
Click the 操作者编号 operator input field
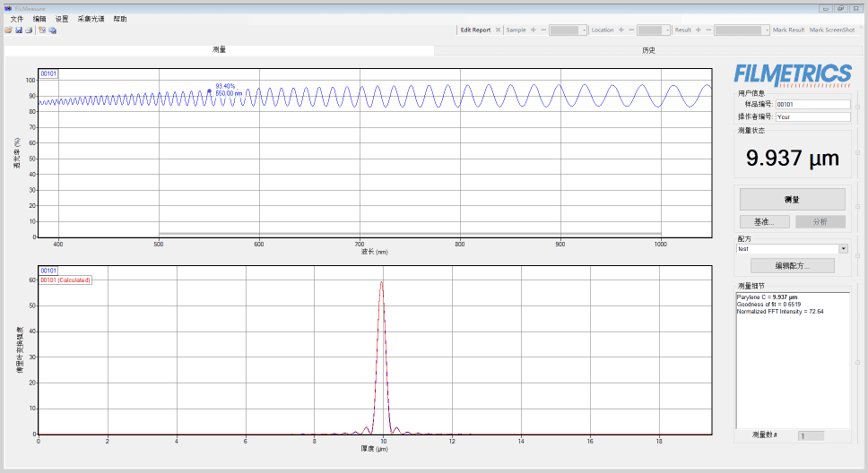812,116
